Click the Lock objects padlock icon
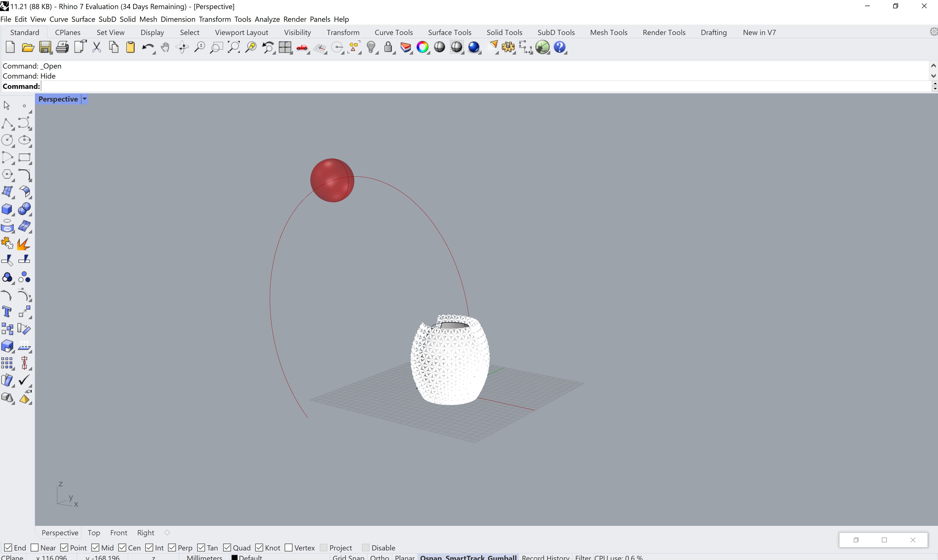Image resolution: width=938 pixels, height=560 pixels. (388, 47)
